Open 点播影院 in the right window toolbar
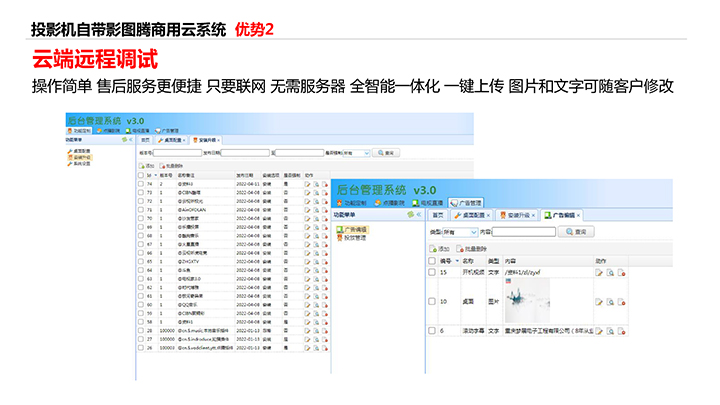The height and width of the screenshot is (405, 720). 390,201
